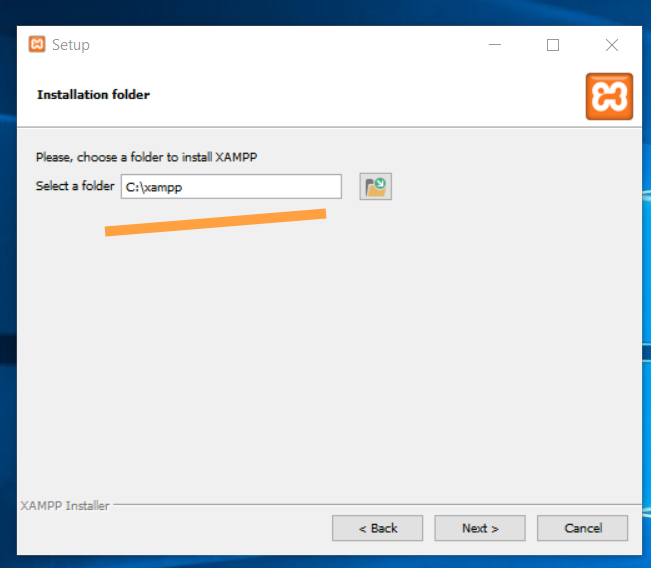Maximize the Setup window
Screen dimensions: 651x568
[x=553, y=44]
